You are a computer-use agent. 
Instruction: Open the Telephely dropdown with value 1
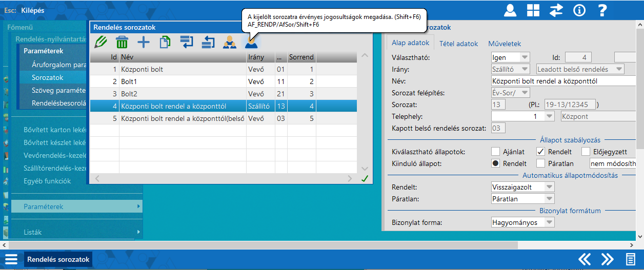(550, 116)
